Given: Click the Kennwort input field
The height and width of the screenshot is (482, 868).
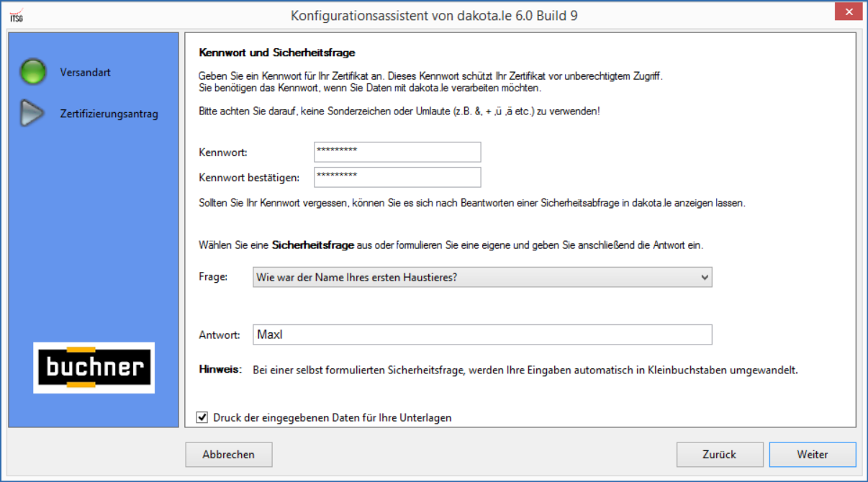Looking at the screenshot, I should point(397,152).
